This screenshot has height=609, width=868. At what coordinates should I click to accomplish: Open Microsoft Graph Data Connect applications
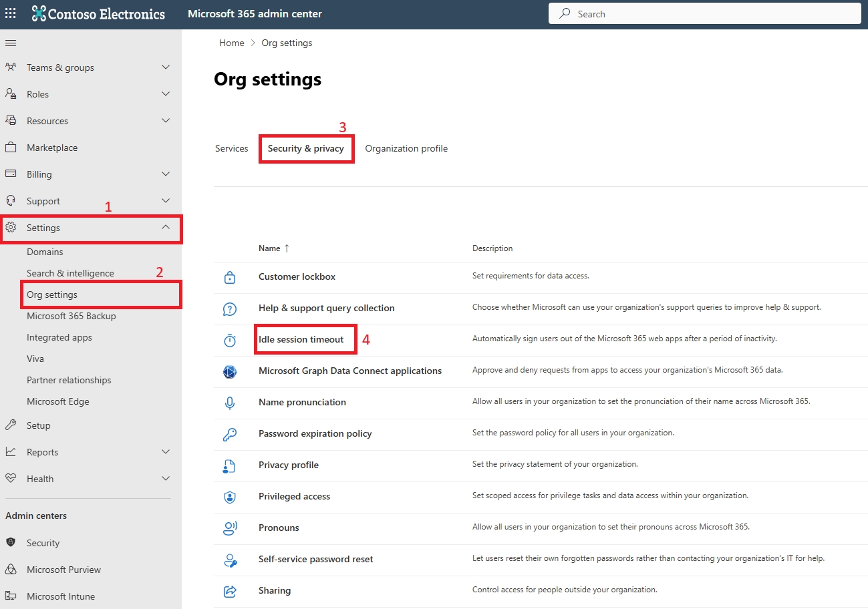click(x=350, y=371)
